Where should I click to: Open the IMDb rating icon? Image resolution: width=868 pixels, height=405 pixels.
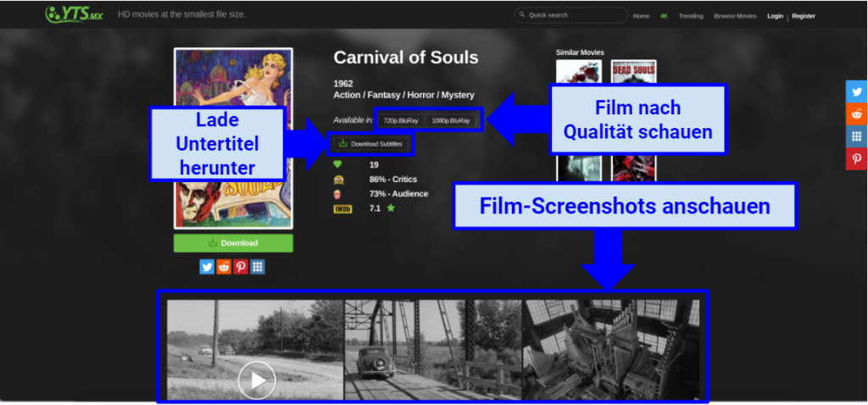click(342, 209)
